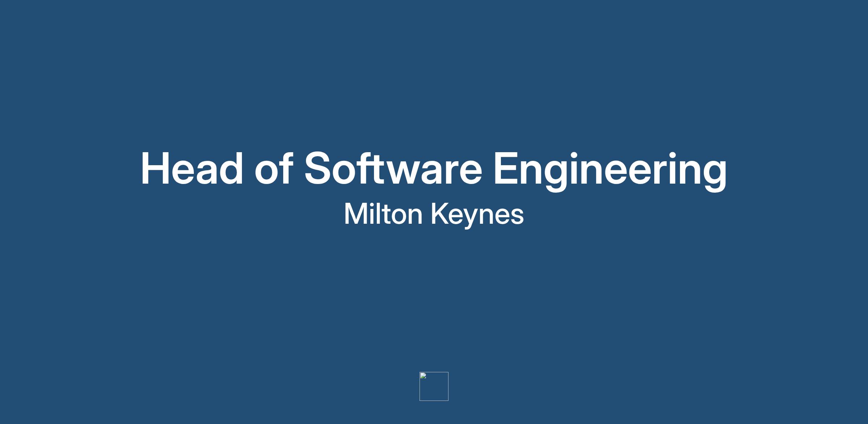Click the center of the image placeholder

[434, 386]
